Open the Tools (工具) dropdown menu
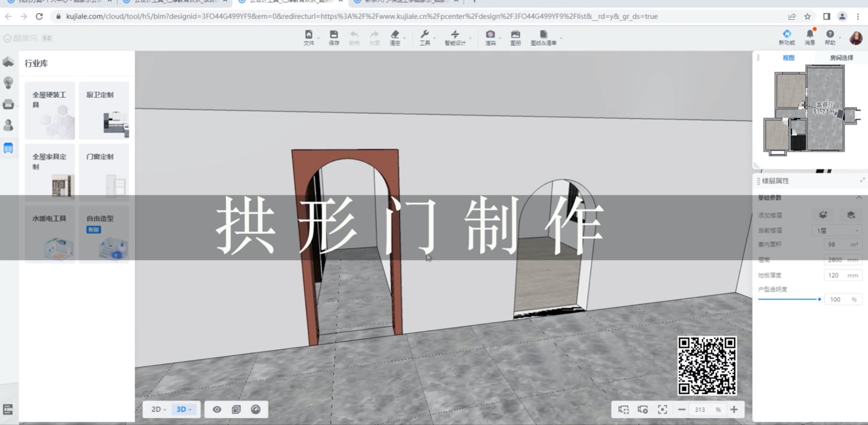The width and height of the screenshot is (868, 425). coord(425,37)
